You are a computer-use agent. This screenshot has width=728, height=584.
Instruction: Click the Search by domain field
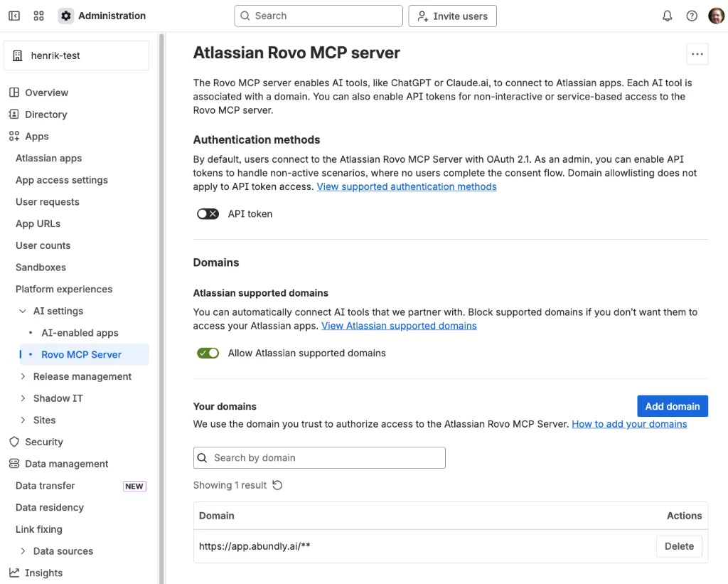pyautogui.click(x=318, y=457)
